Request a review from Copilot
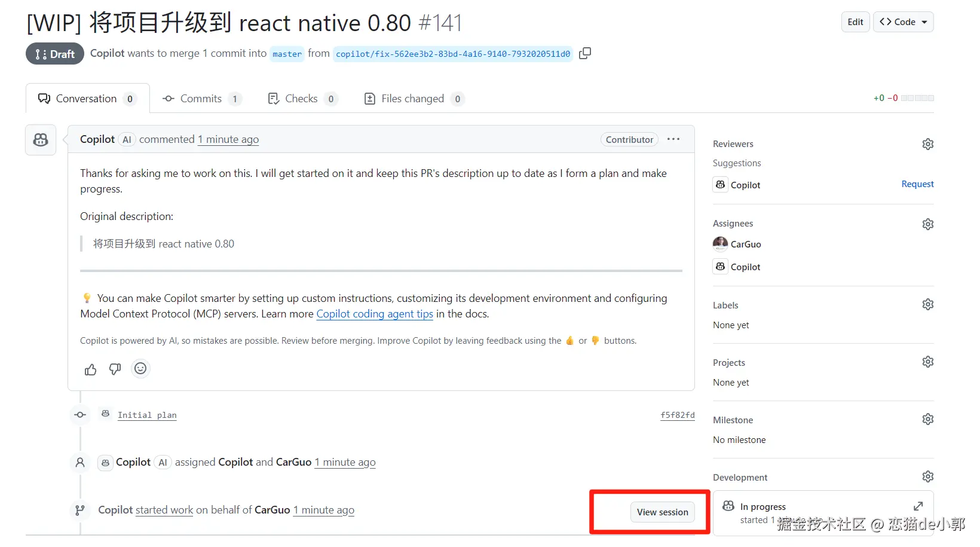 pyautogui.click(x=917, y=184)
